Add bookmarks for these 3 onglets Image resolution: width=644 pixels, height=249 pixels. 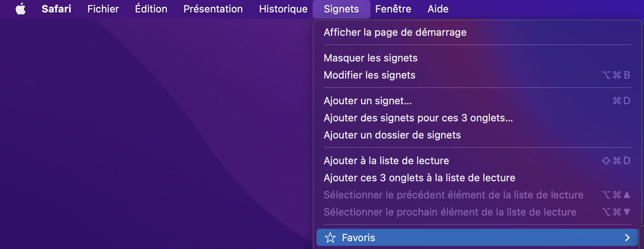tap(418, 118)
